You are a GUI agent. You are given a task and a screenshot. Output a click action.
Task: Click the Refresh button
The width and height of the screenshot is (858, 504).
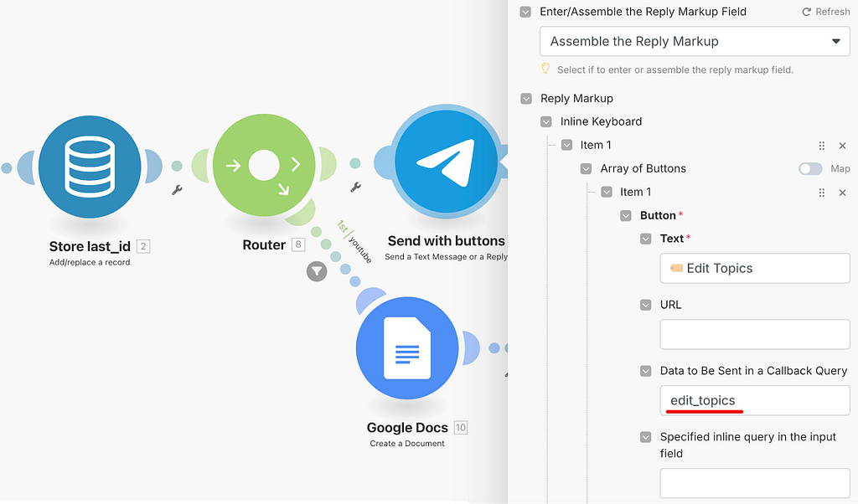(x=825, y=12)
